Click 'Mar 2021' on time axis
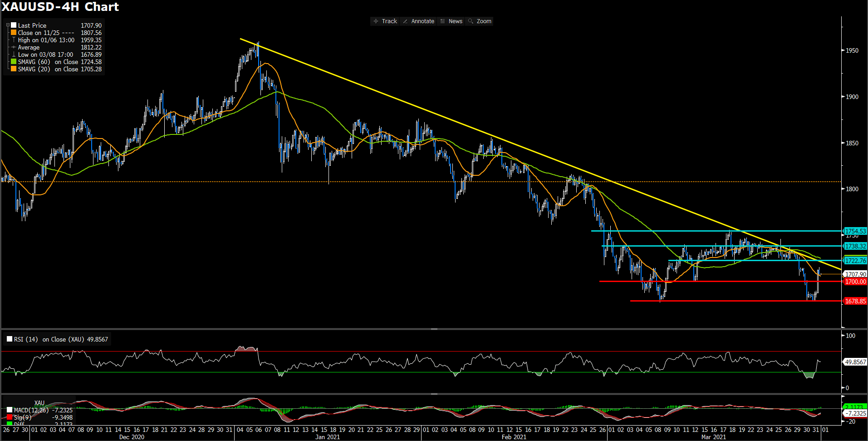The image size is (868, 441). point(714,437)
